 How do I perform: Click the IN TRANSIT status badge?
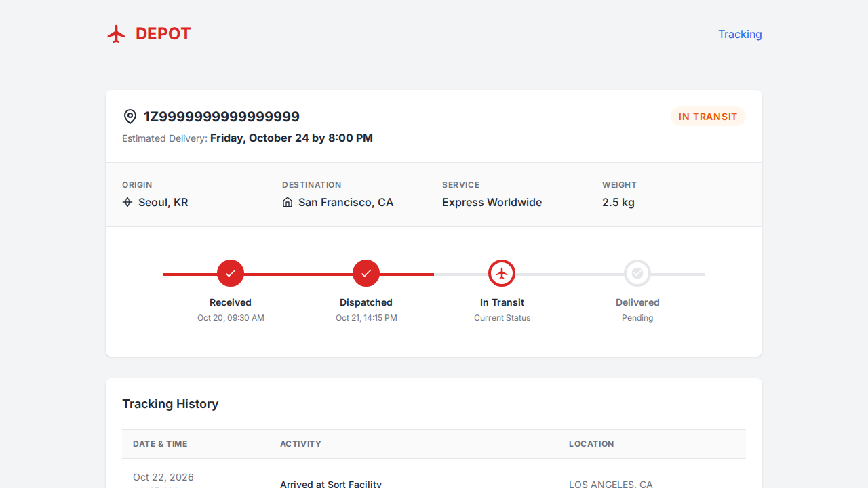[707, 117]
